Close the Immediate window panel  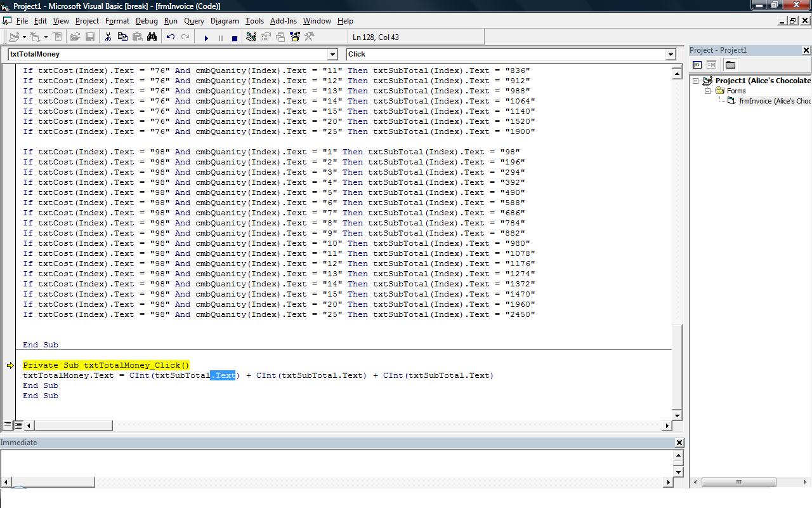tap(679, 443)
